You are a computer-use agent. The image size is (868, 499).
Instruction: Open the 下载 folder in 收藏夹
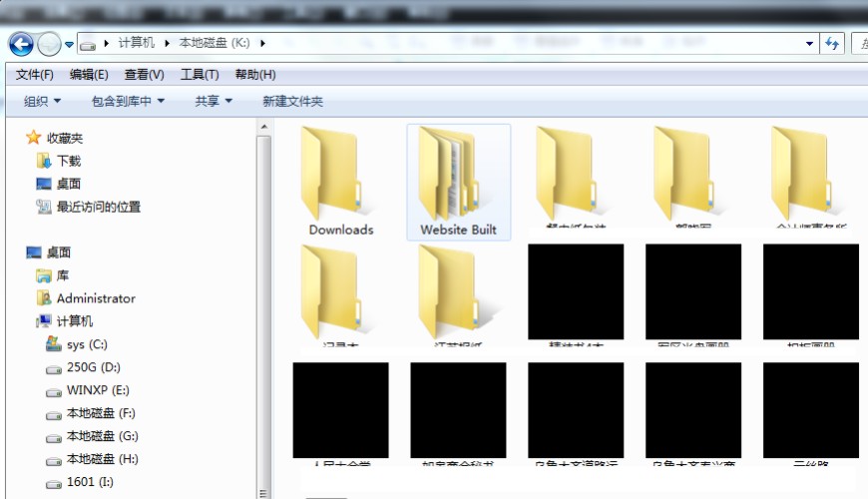58,161
